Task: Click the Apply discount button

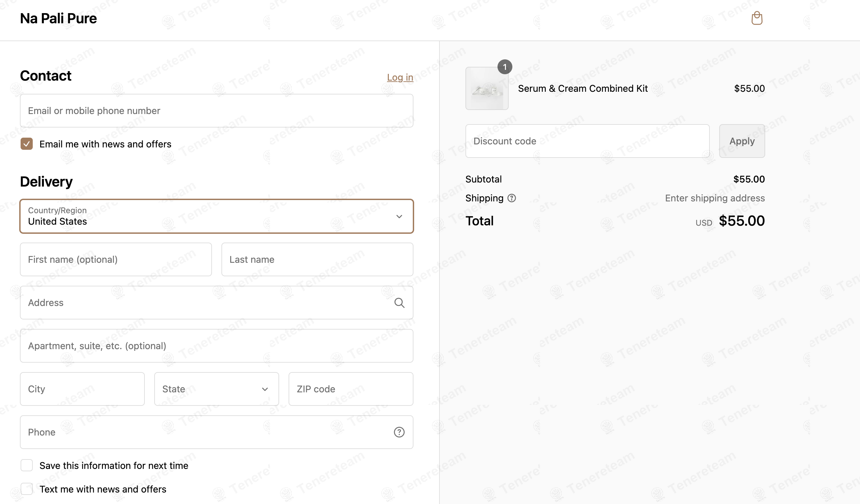Action: pyautogui.click(x=742, y=141)
